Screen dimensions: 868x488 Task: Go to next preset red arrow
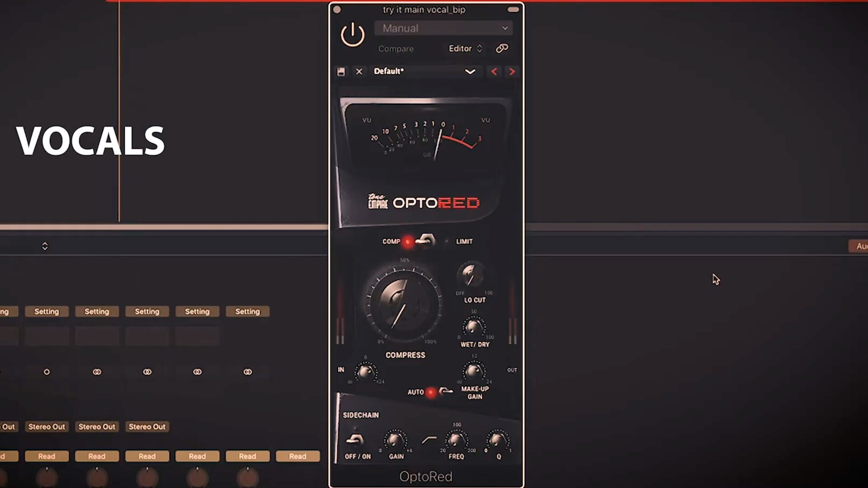point(512,71)
